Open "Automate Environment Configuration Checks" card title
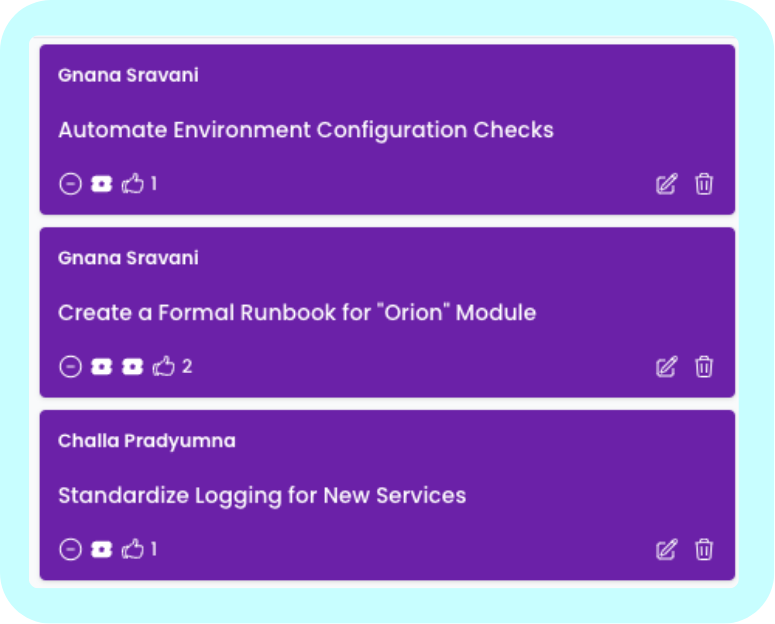Image resolution: width=775 pixels, height=624 pixels. coord(305,130)
